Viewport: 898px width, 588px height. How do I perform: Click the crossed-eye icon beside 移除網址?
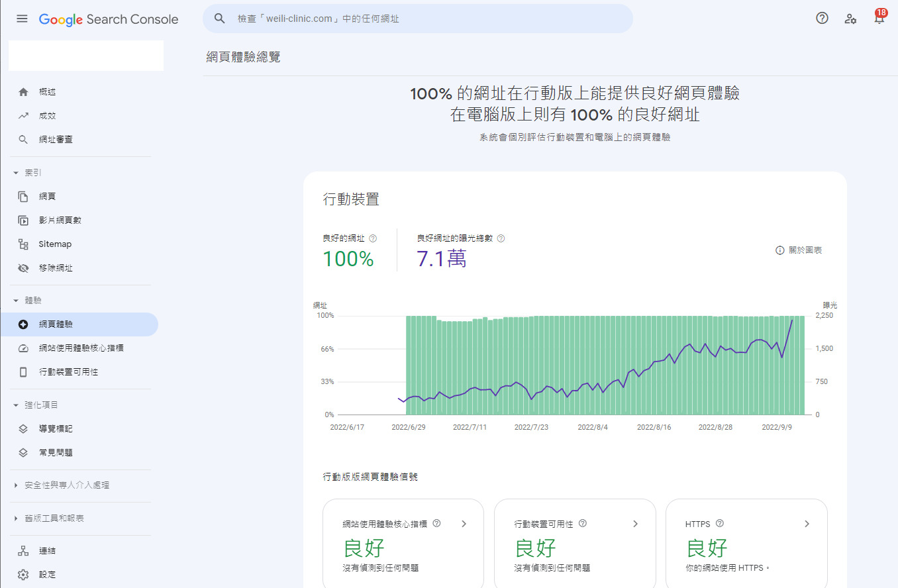tap(24, 268)
